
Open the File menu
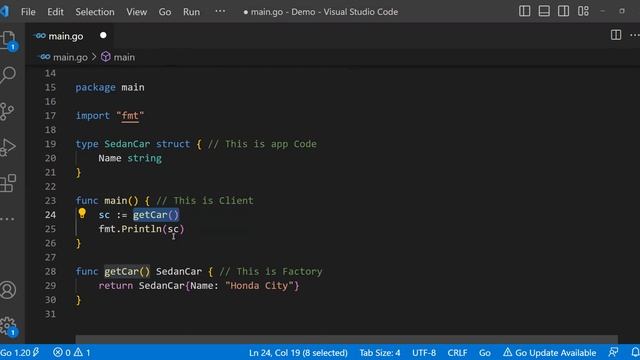point(28,12)
